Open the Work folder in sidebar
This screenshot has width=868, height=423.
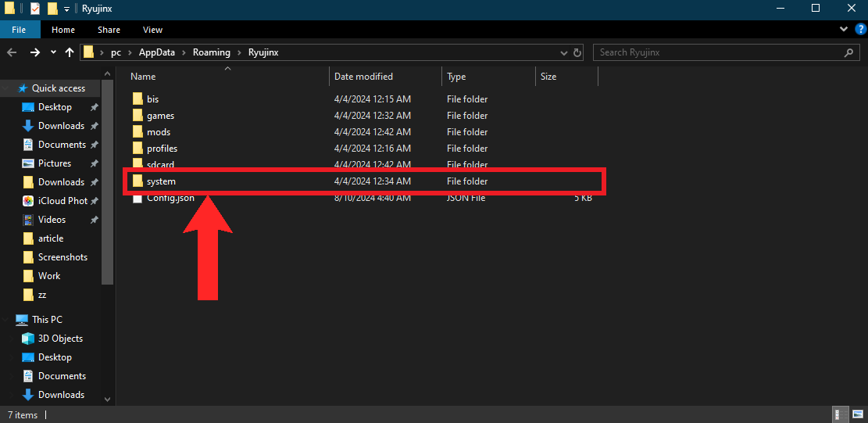(48, 276)
